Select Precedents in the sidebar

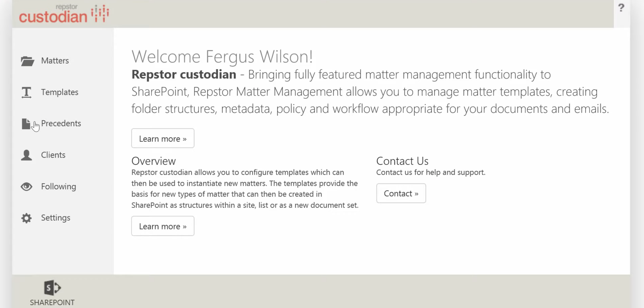61,123
